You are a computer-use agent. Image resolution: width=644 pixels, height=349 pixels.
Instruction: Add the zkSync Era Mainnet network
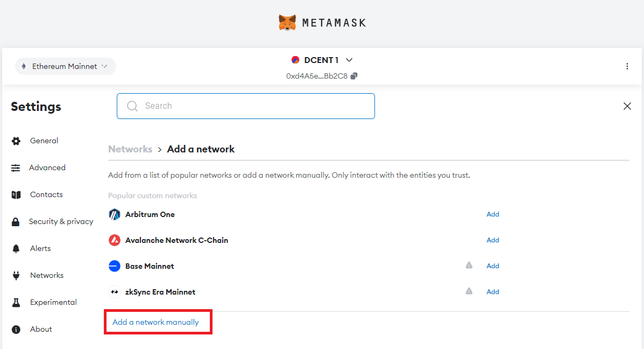click(x=493, y=292)
